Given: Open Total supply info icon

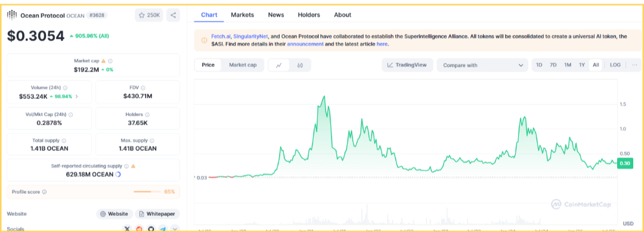Looking at the screenshot, I should pos(64,140).
